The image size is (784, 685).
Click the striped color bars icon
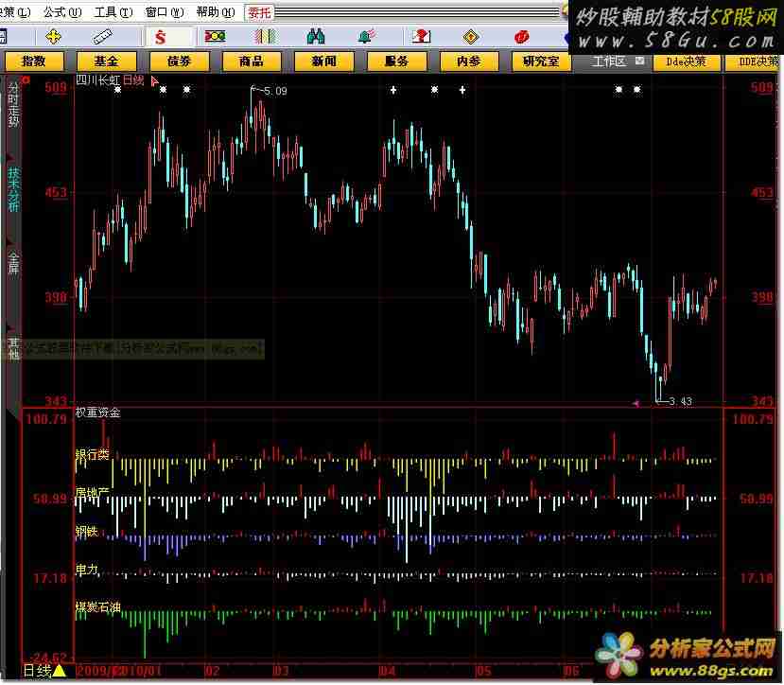[x=264, y=37]
